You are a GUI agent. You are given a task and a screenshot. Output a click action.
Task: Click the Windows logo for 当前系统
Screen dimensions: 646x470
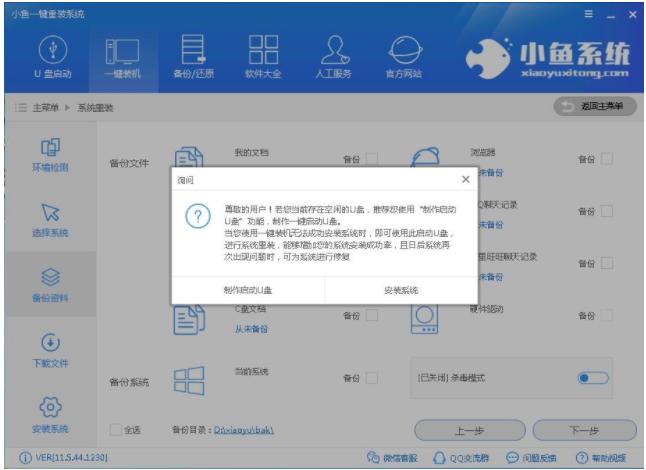click(x=189, y=381)
